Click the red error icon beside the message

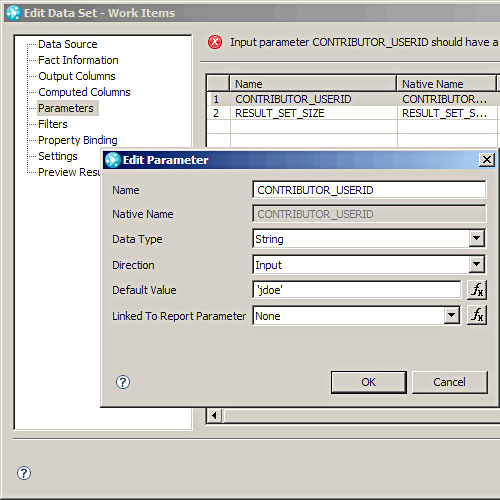click(x=215, y=42)
